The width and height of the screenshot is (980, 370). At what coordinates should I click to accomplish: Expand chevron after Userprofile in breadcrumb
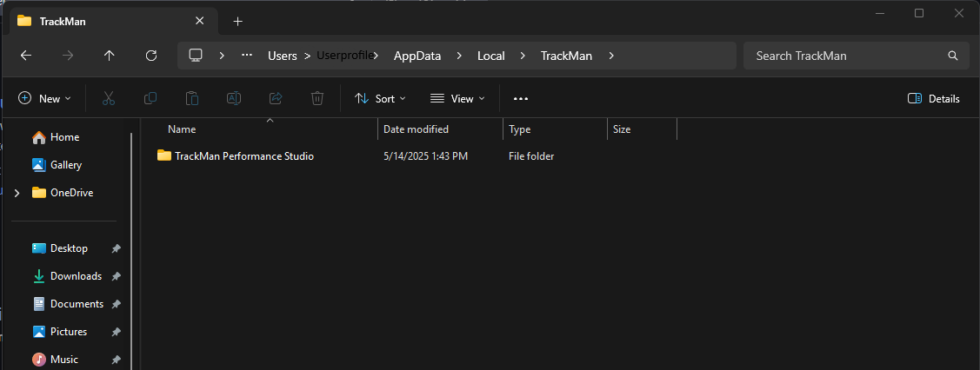pos(375,56)
